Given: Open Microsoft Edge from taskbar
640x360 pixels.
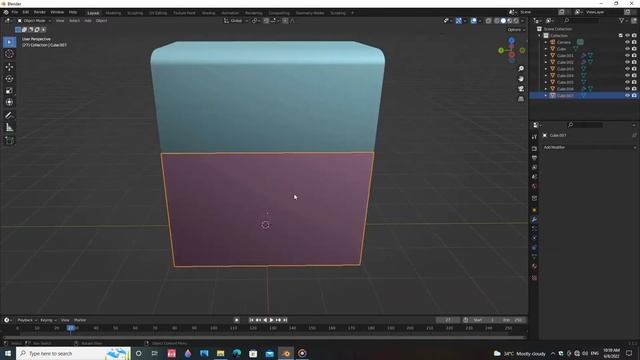Looking at the screenshot, I should coord(237,353).
